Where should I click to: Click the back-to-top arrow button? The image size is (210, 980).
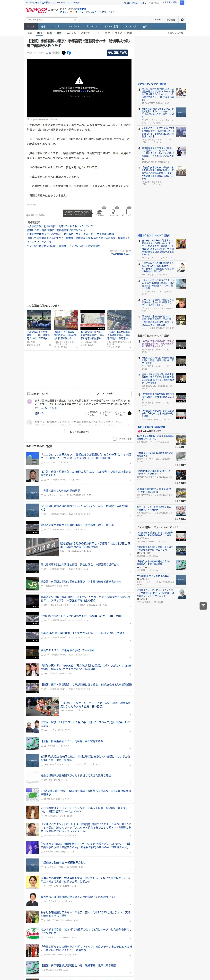(203, 606)
